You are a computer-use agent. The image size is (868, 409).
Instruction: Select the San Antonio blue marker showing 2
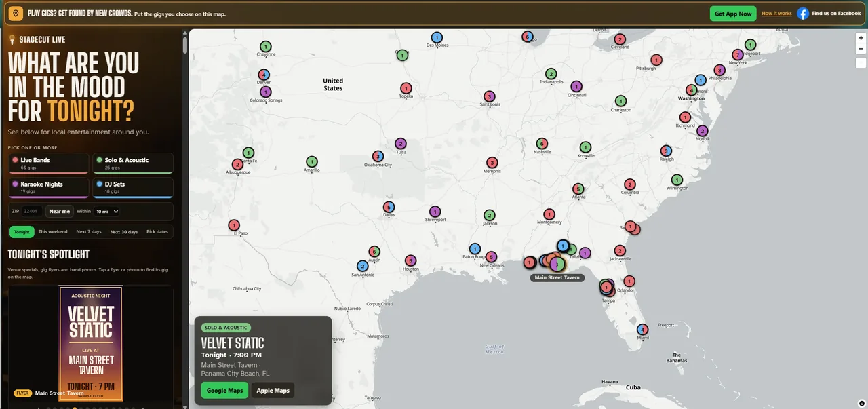point(363,267)
